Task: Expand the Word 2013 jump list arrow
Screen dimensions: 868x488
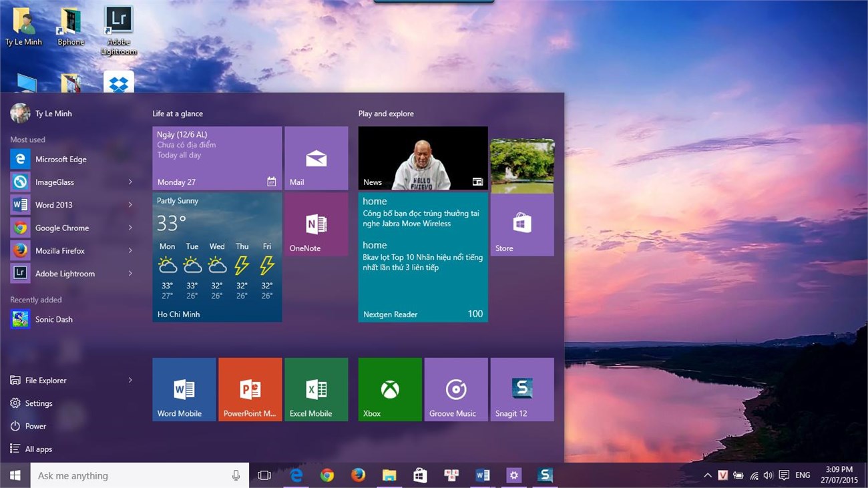Action: click(131, 204)
